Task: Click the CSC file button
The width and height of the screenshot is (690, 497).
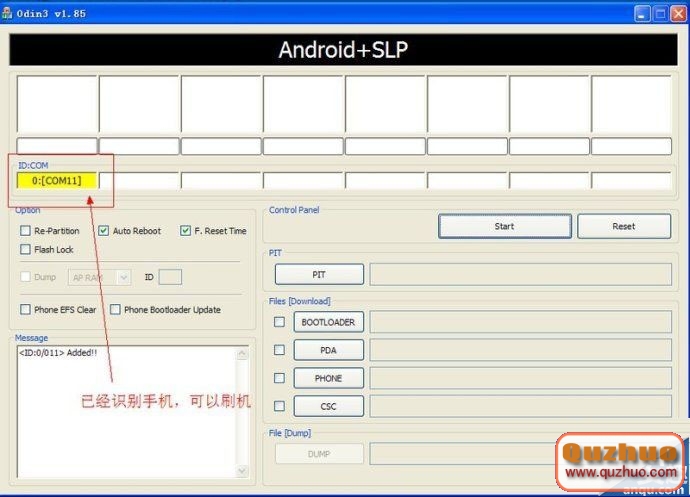Action: (328, 406)
